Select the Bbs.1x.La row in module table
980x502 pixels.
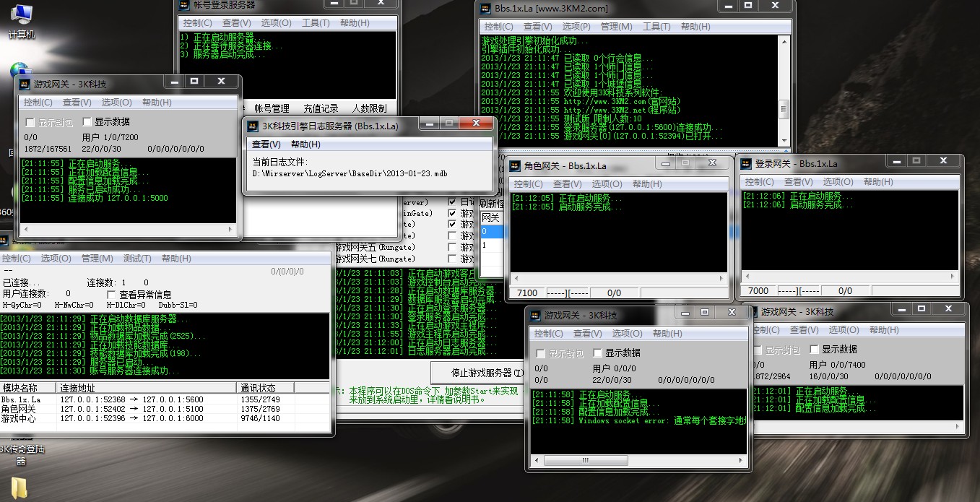click(165, 399)
